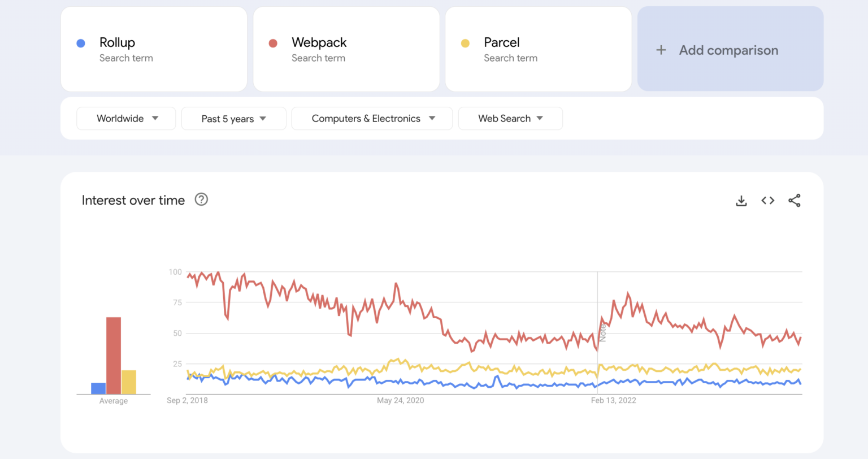Add a new comparison term
The image size is (868, 459).
coord(730,50)
